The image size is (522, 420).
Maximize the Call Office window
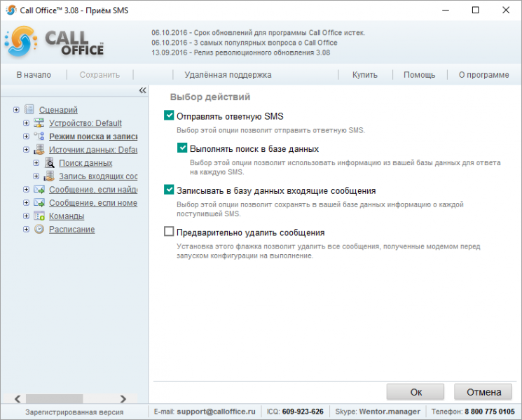tap(475, 10)
